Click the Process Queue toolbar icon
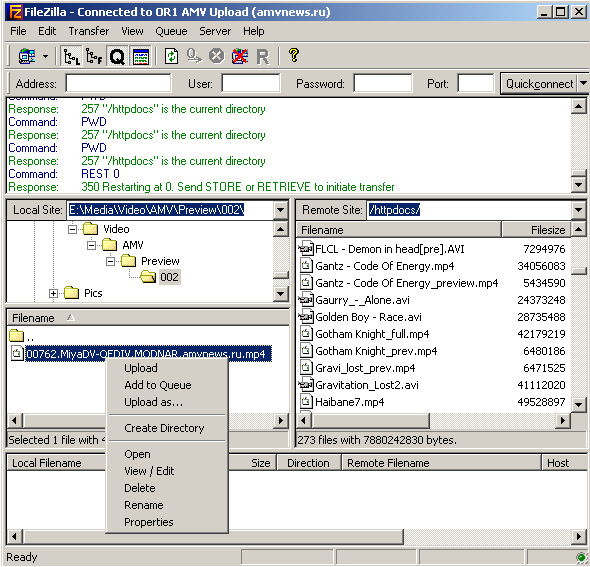 (194, 56)
